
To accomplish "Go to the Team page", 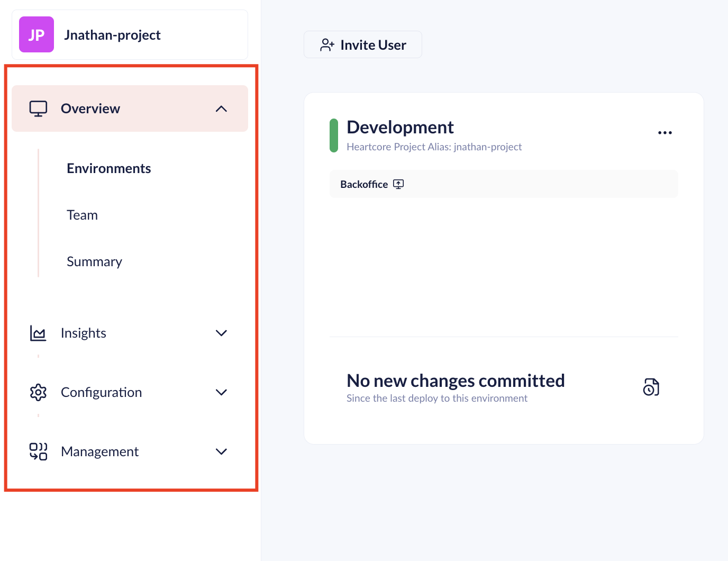I will point(82,215).
